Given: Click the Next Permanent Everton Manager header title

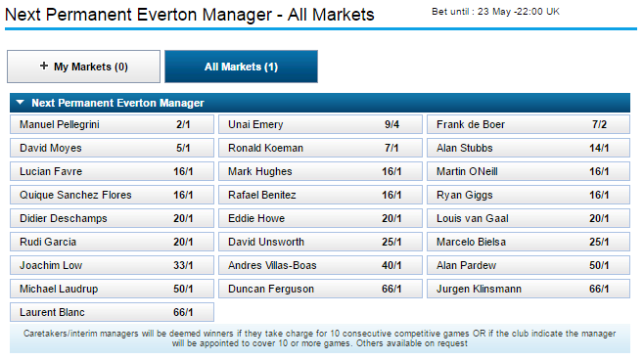Looking at the screenshot, I should point(117,103).
